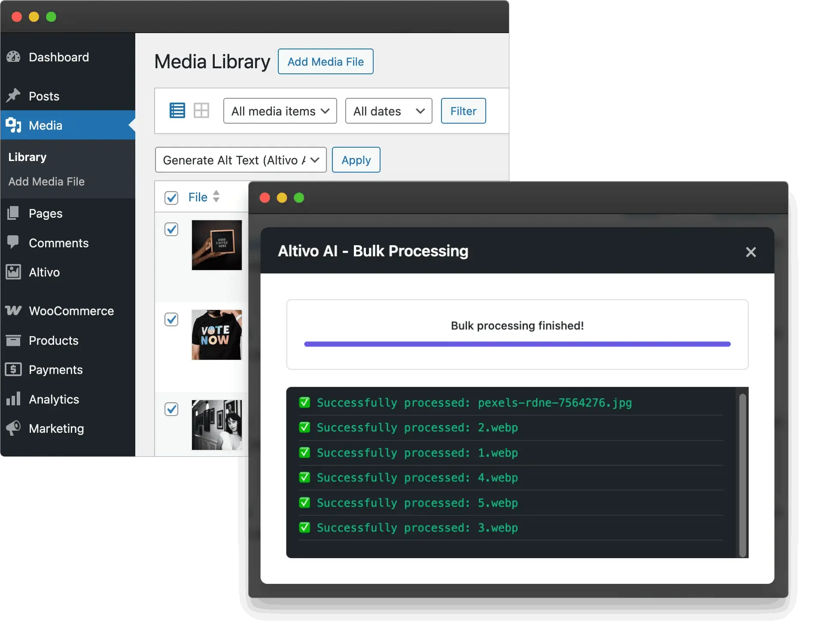Click green check beside 5.webp
This screenshot has height=644, width=822.
pos(304,502)
